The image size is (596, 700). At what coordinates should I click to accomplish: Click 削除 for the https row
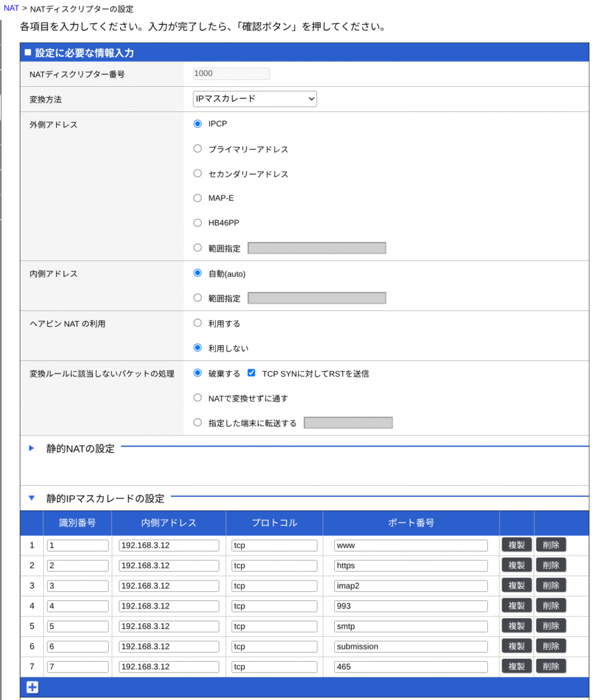coord(551,565)
